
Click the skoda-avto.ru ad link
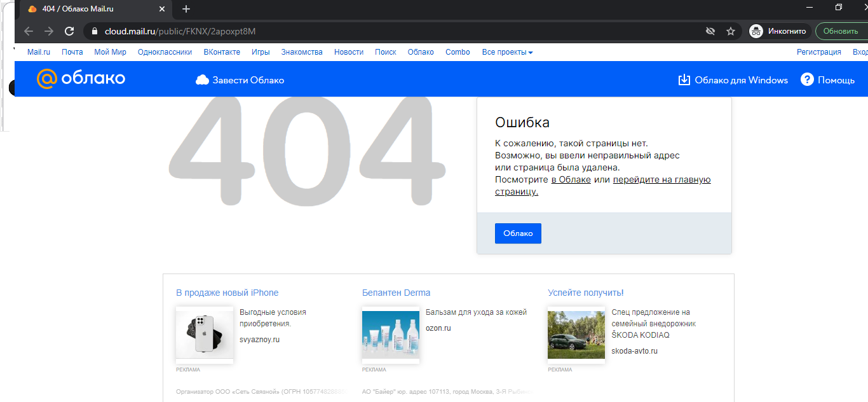pyautogui.click(x=634, y=351)
